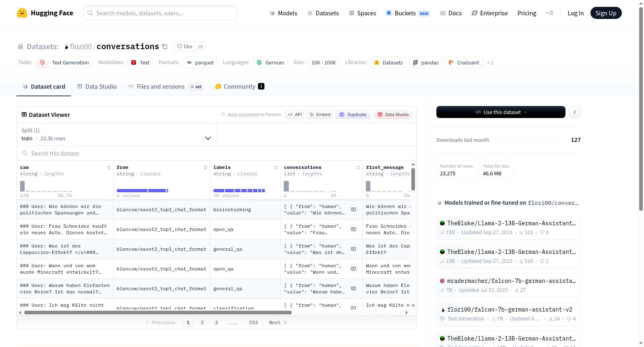
Task: Sort the labels column with its sort icon
Action: point(276,167)
